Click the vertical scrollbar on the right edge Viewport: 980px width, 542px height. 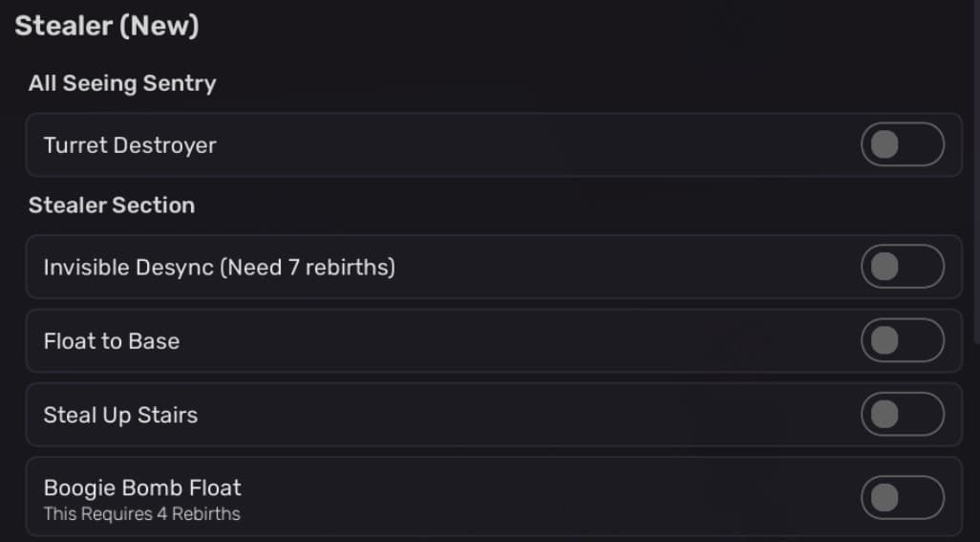pyautogui.click(x=974, y=172)
